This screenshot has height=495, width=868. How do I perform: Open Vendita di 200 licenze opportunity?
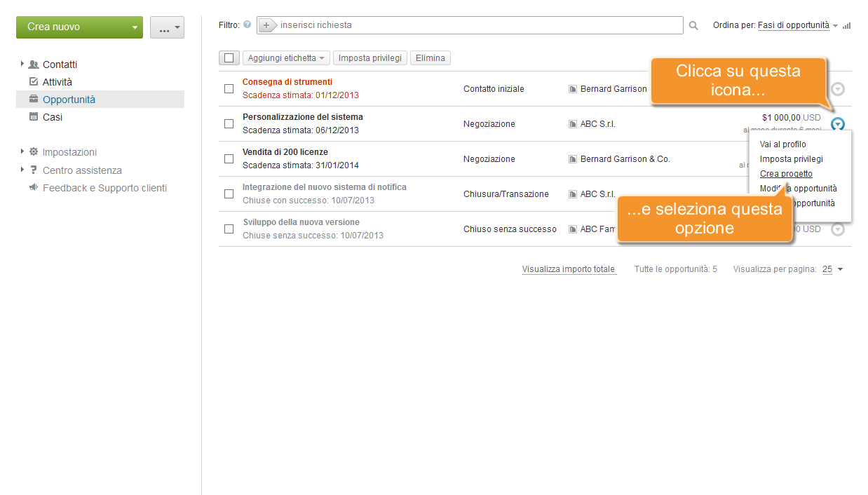pos(285,152)
